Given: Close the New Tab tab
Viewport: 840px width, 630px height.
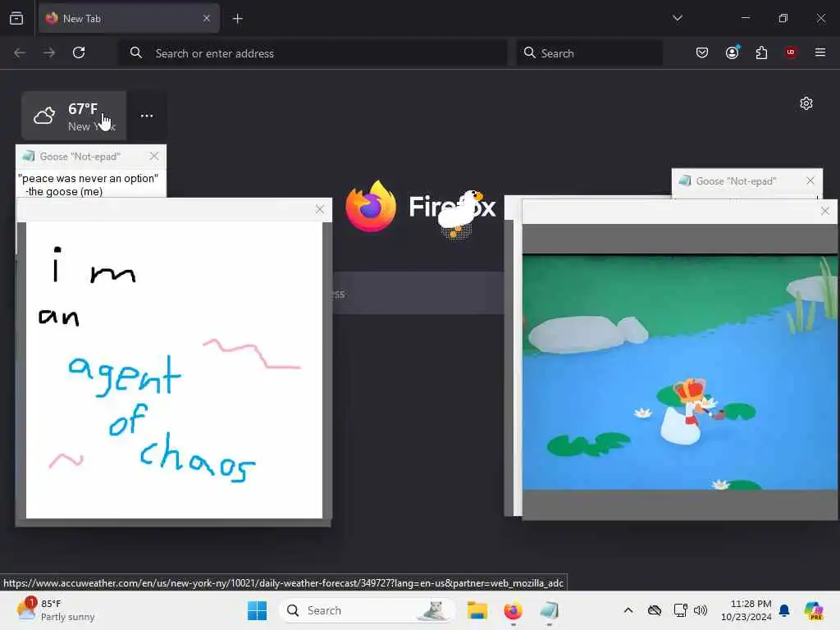Looking at the screenshot, I should (x=207, y=18).
